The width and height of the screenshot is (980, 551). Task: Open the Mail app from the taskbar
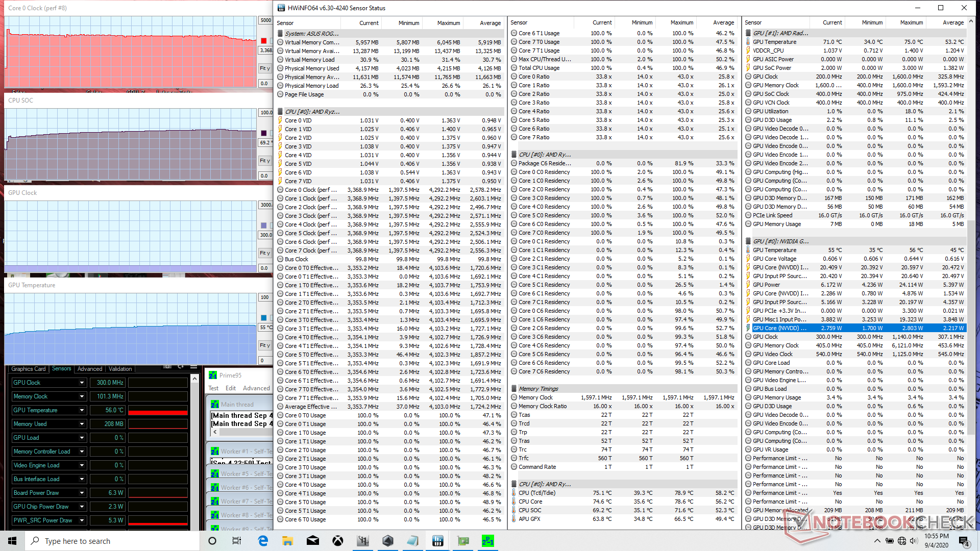pos(312,541)
